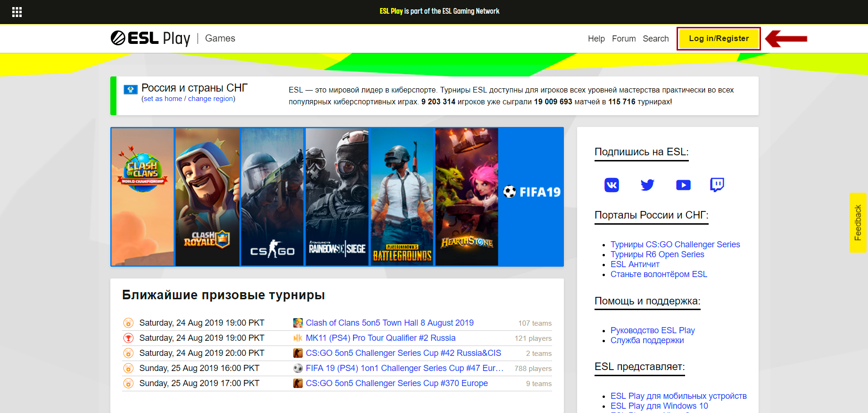This screenshot has height=413, width=868.
Task: Open the Twitch social icon
Action: (x=717, y=185)
